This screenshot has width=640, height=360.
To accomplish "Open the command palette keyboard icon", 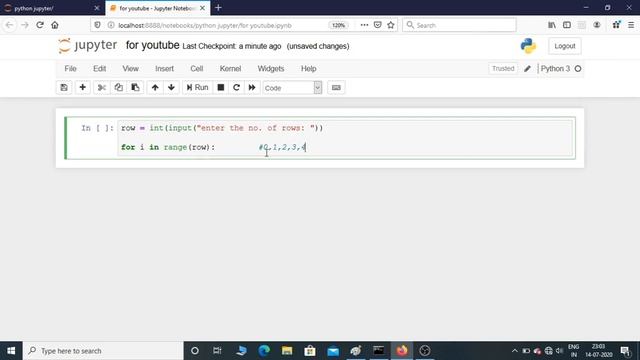I will pos(336,87).
